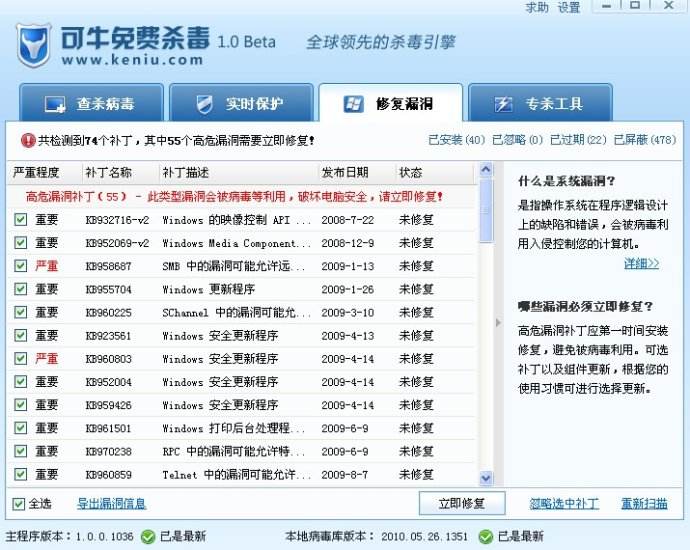Select the KB952004 patch name

(x=108, y=382)
